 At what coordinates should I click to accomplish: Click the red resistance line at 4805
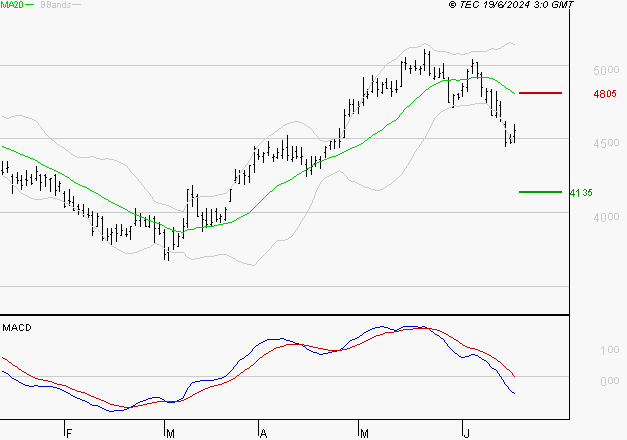(540, 93)
